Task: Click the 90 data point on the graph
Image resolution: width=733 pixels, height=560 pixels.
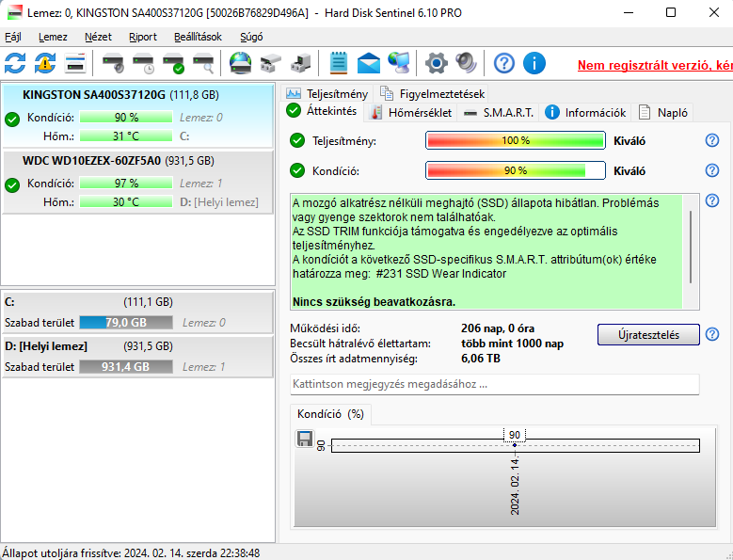Action: [x=515, y=445]
